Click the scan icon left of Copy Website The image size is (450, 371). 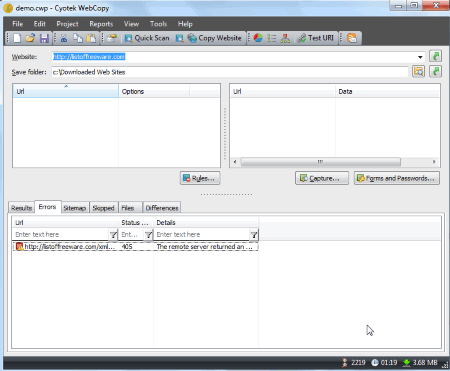(x=179, y=38)
